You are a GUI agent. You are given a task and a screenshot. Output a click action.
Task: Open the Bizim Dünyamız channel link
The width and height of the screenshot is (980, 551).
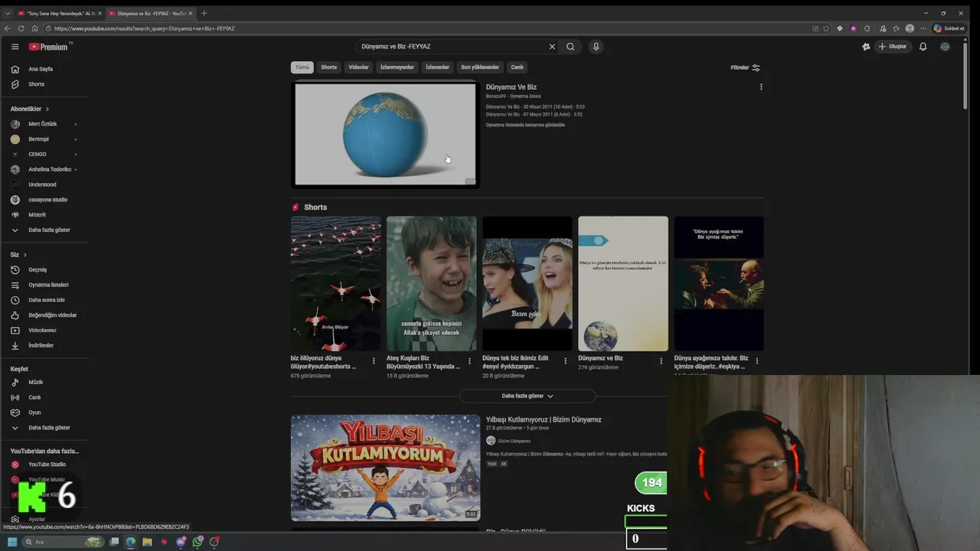point(514,441)
